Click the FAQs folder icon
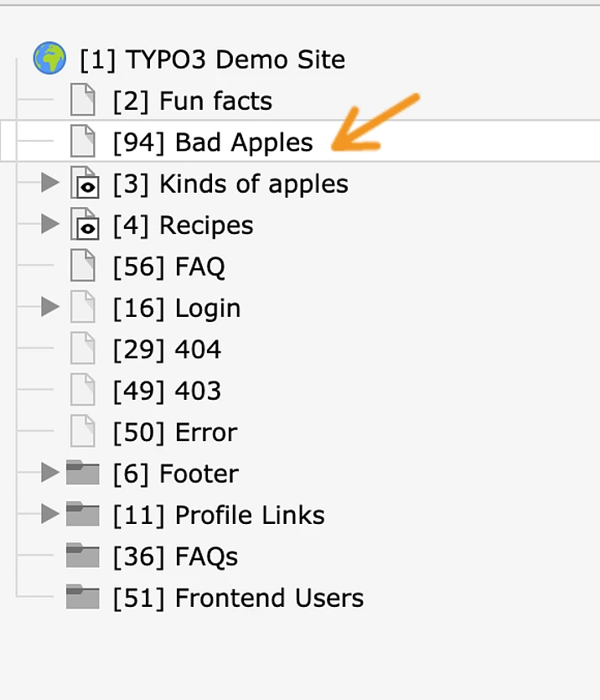This screenshot has height=700, width=600. tap(83, 556)
